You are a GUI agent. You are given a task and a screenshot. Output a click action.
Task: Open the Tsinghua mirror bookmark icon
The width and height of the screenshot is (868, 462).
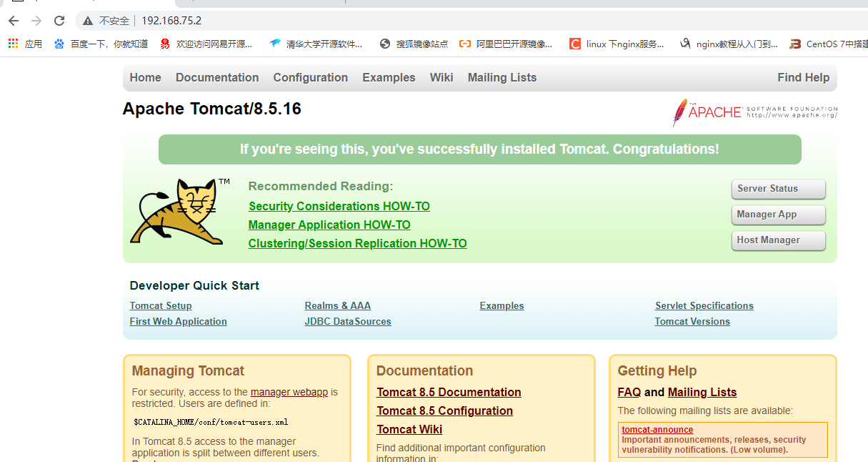pyautogui.click(x=275, y=44)
